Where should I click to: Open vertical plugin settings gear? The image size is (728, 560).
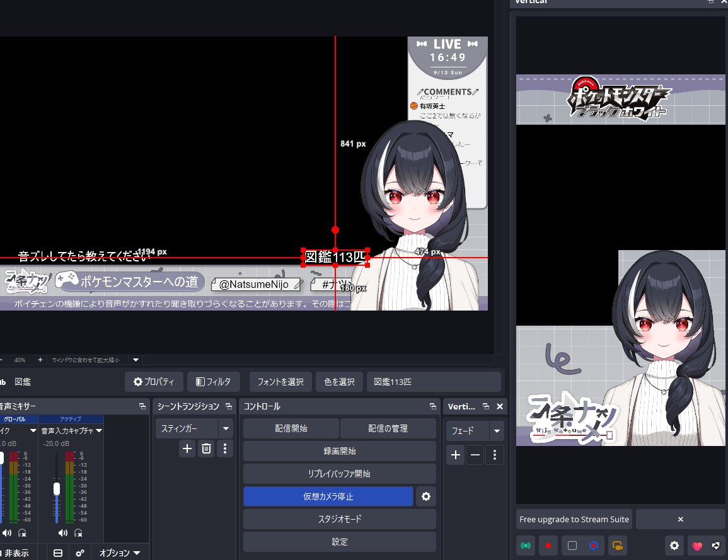pyautogui.click(x=674, y=546)
